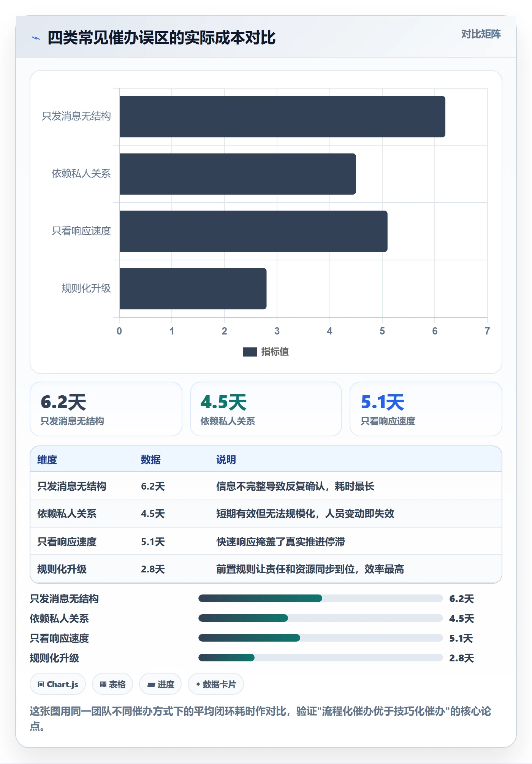Click the 四类常见催办误区的实际成本对比 title
This screenshot has height=764, width=532.
(161, 38)
